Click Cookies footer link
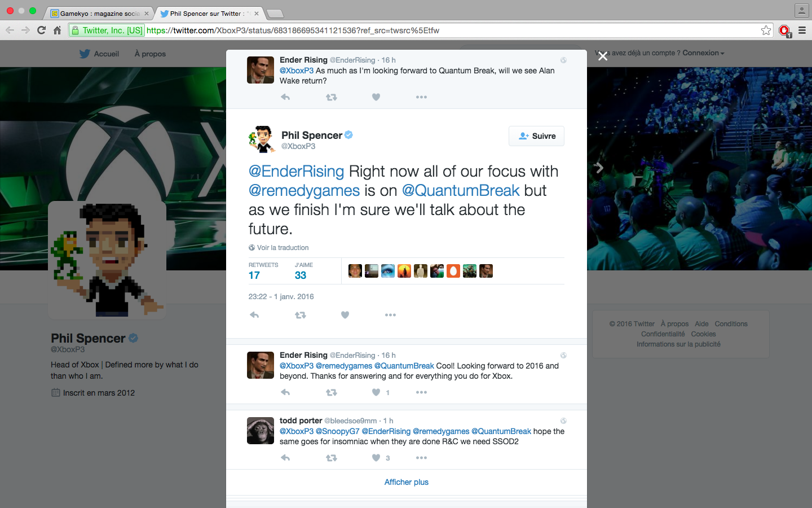812x508 pixels. (703, 334)
